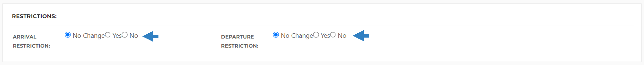Click the 'No' label text under Arrival Restriction

(134, 36)
